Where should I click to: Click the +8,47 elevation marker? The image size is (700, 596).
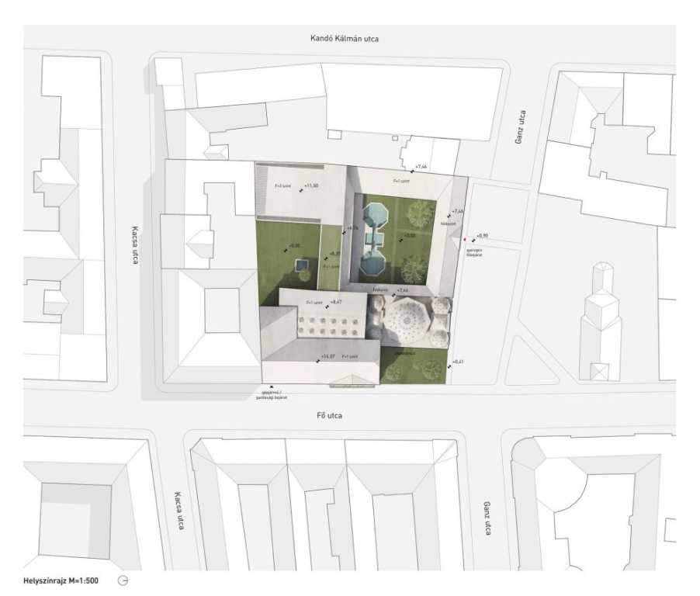click(x=333, y=301)
